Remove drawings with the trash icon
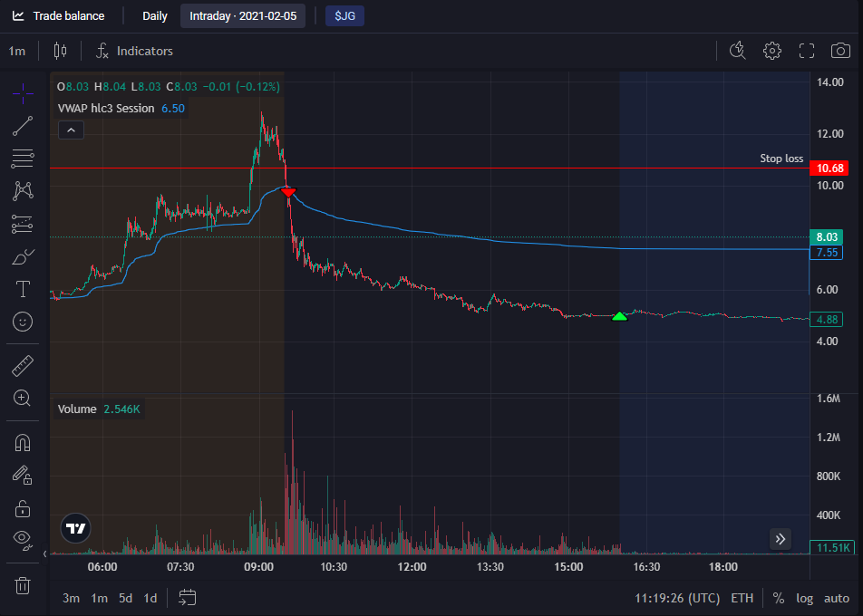The height and width of the screenshot is (616, 863). coord(23,586)
